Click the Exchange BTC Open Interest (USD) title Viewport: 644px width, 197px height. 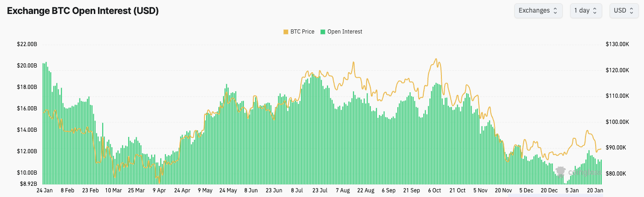(x=83, y=11)
